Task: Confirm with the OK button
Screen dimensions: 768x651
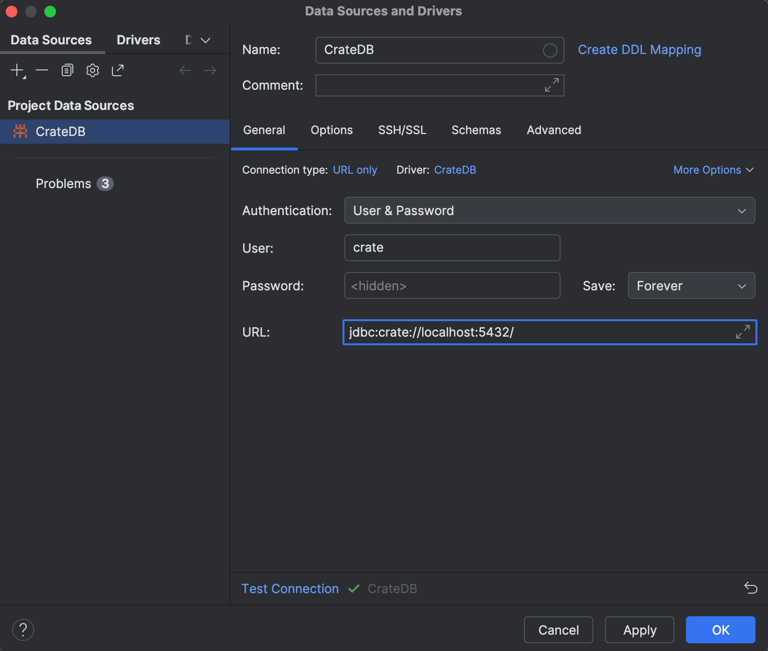Action: pos(720,630)
